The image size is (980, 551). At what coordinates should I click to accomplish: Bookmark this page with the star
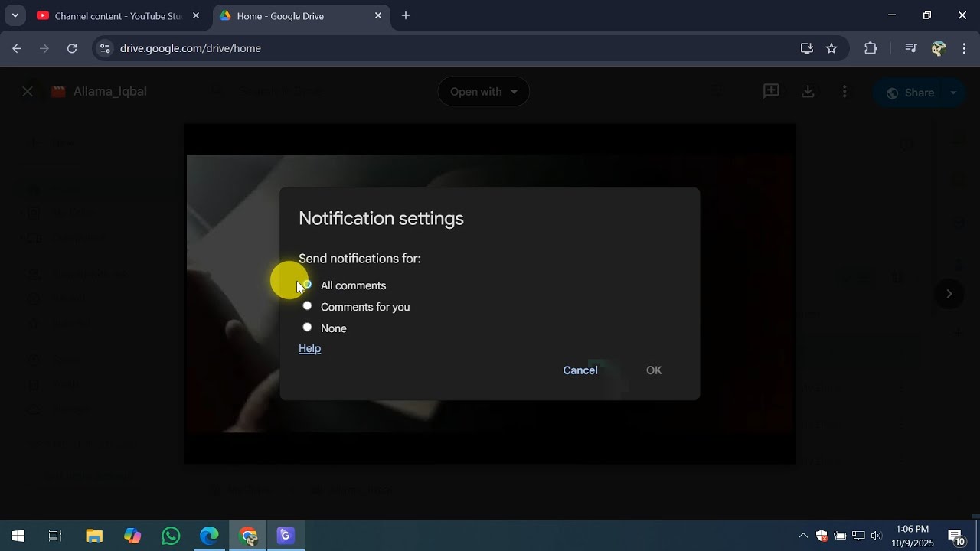click(831, 48)
